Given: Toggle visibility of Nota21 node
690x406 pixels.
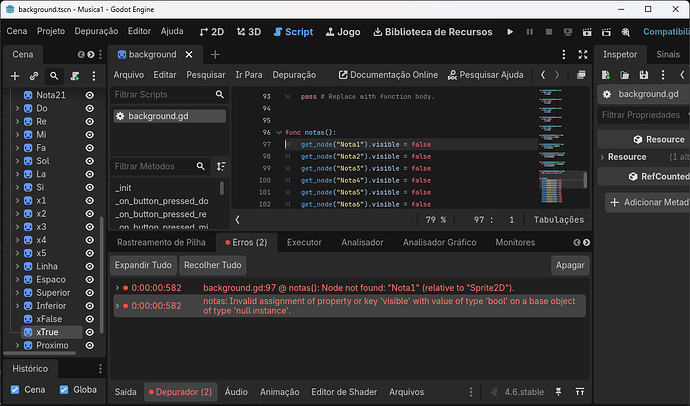Looking at the screenshot, I should pyautogui.click(x=90, y=95).
